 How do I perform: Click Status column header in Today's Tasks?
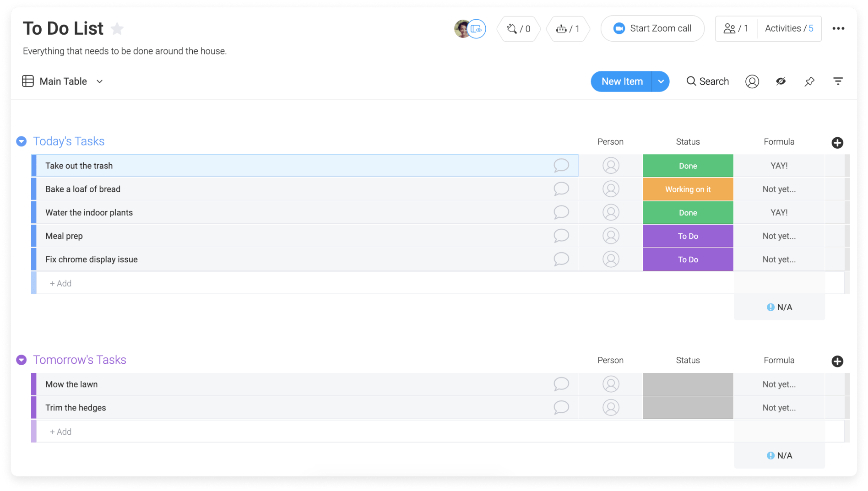[688, 142]
